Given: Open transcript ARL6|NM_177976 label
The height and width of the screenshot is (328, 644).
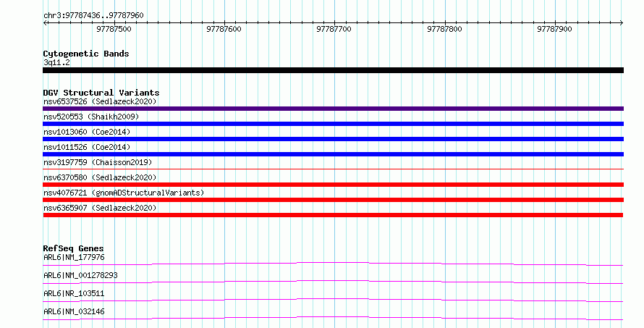Looking at the screenshot, I should click(x=74, y=257).
